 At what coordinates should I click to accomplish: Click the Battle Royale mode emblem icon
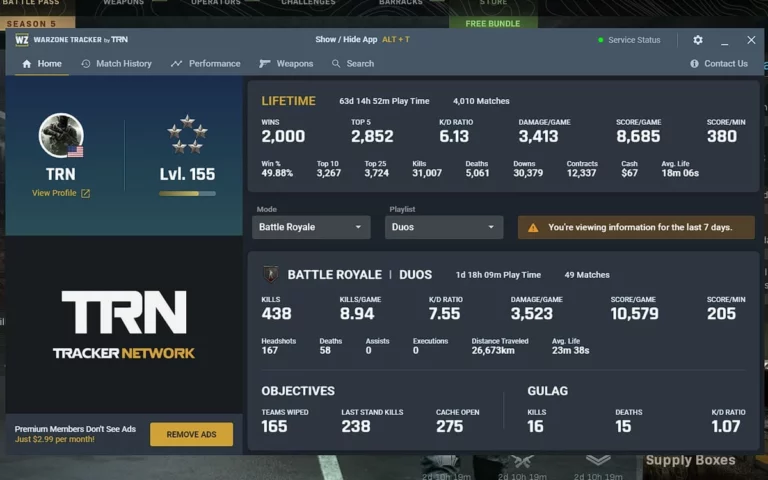271,274
